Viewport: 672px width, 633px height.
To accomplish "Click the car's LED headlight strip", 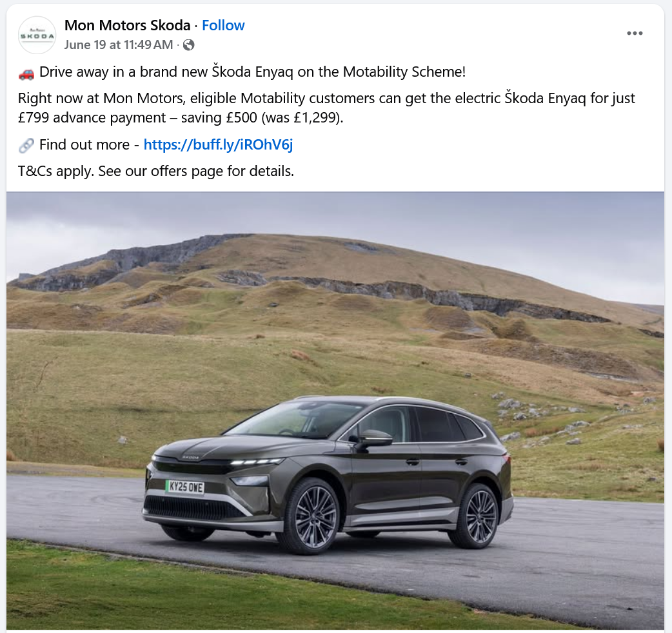I will coord(257,462).
